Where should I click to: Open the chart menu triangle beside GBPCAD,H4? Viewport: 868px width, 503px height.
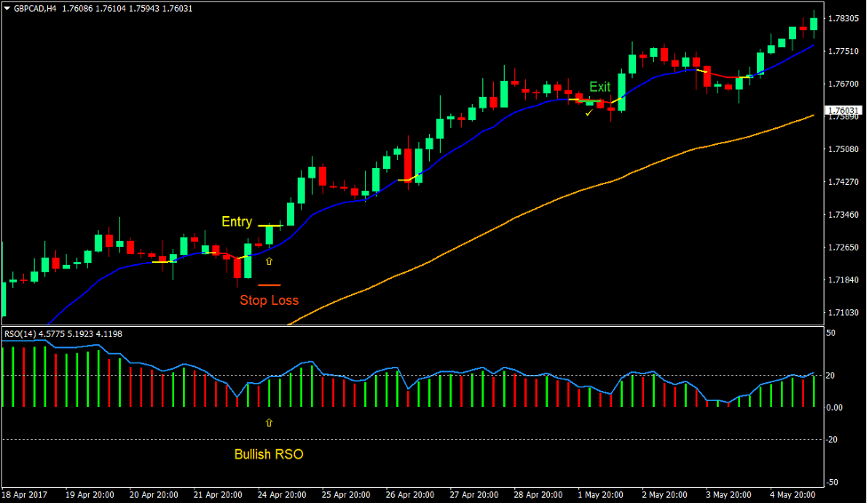click(x=7, y=8)
